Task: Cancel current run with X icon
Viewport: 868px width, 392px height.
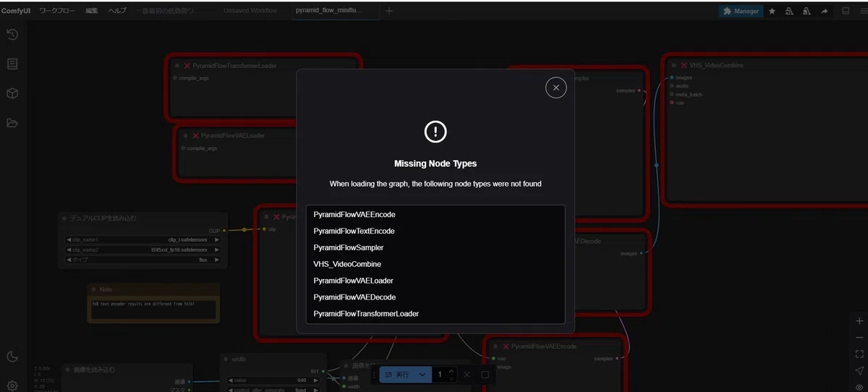Action: click(467, 375)
